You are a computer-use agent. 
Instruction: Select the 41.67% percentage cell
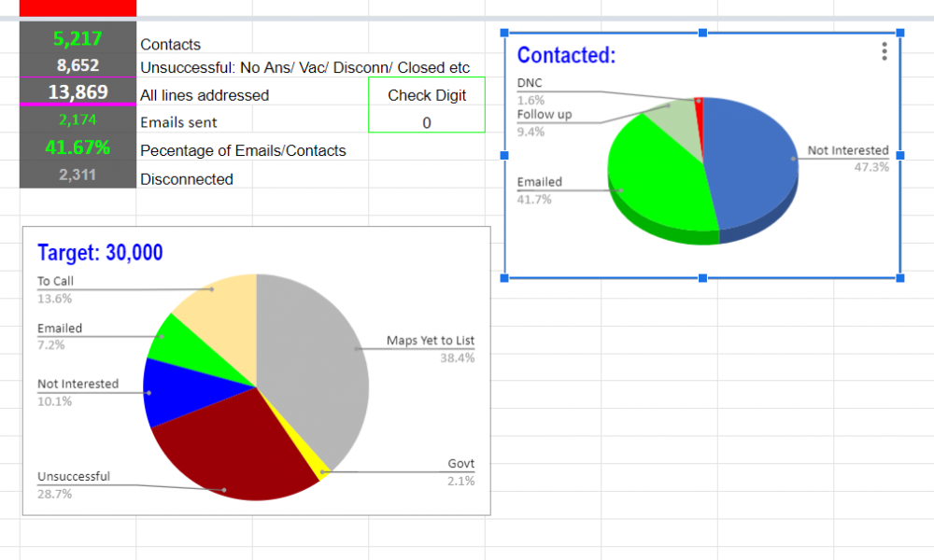[78, 147]
